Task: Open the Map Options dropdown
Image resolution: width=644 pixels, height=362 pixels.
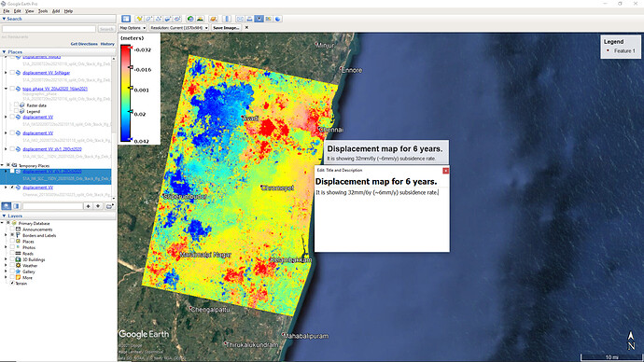Action: coord(133,27)
